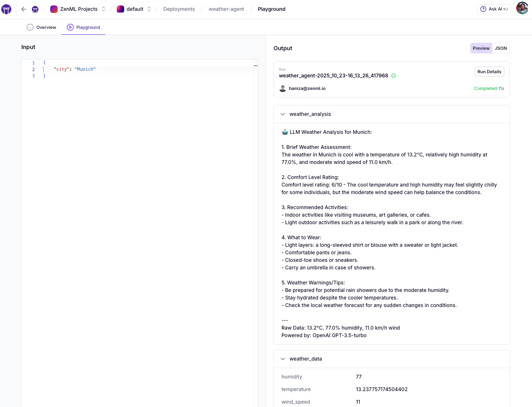Go back using the left arrow
The width and height of the screenshot is (532, 407).
24,9
